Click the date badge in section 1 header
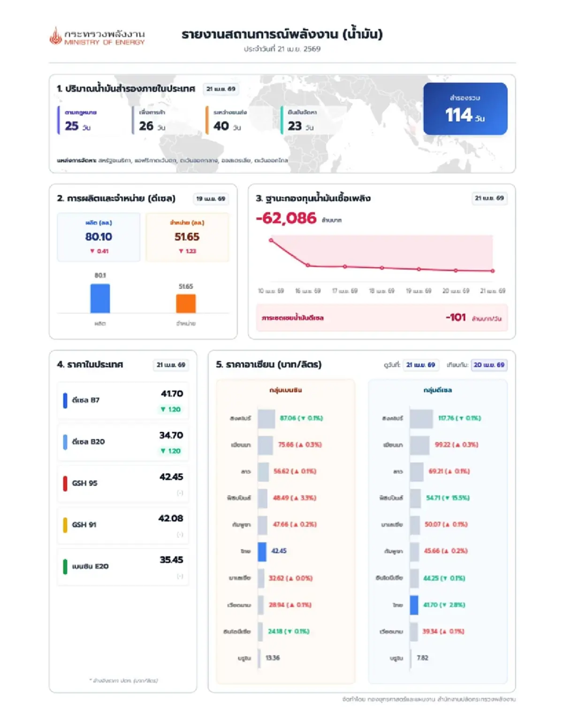563x728 pixels. [x=221, y=89]
